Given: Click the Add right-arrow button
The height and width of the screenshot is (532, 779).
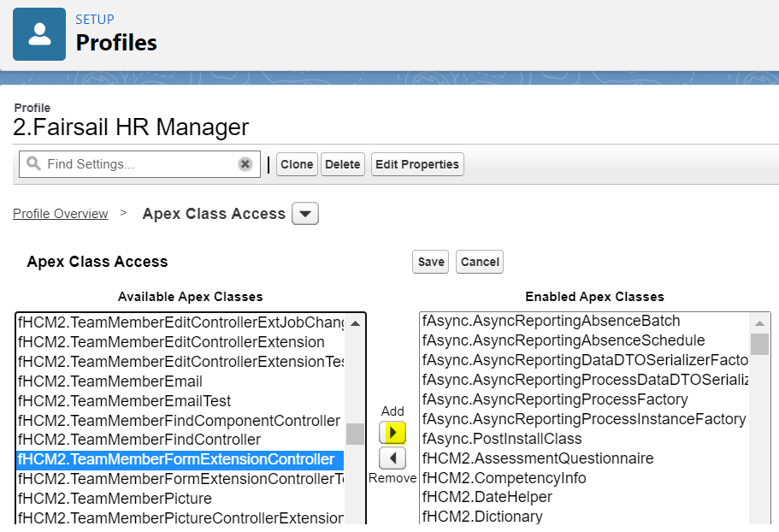Looking at the screenshot, I should (x=392, y=432).
